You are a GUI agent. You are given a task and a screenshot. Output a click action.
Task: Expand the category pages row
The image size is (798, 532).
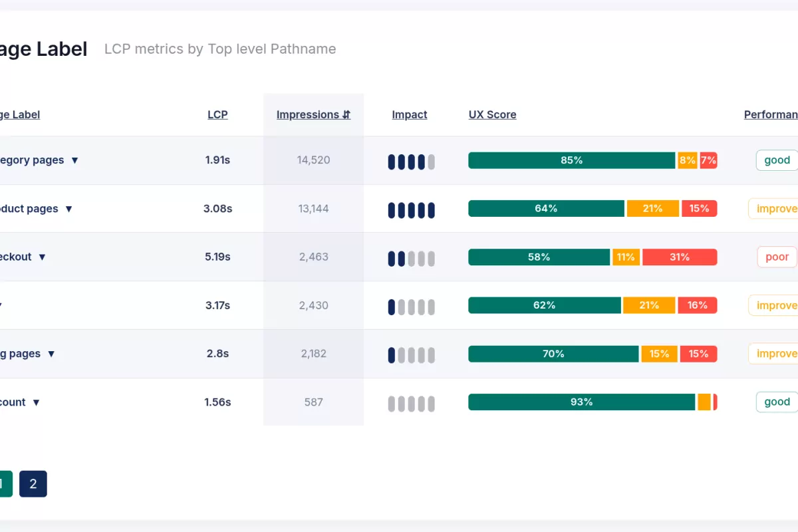[x=74, y=160]
